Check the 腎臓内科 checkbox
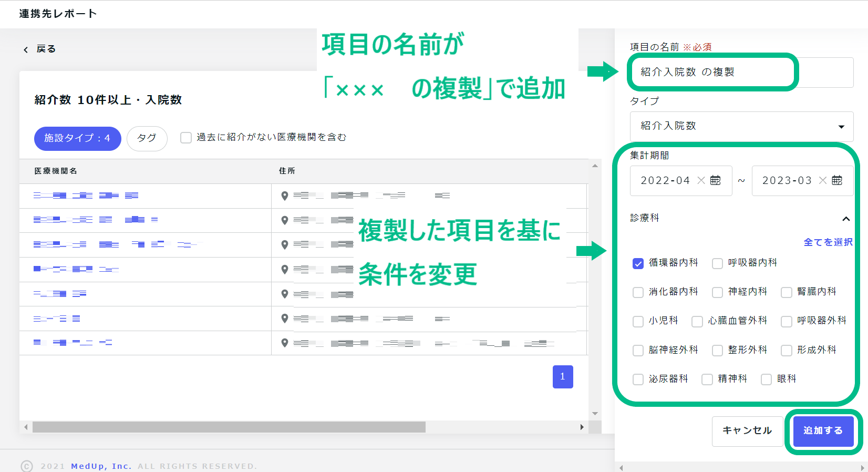 pyautogui.click(x=786, y=292)
